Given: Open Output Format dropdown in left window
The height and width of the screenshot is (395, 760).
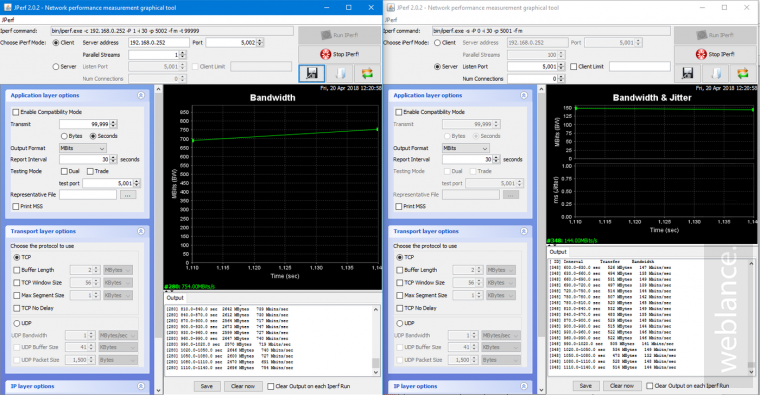Looking at the screenshot, I should pyautogui.click(x=82, y=148).
